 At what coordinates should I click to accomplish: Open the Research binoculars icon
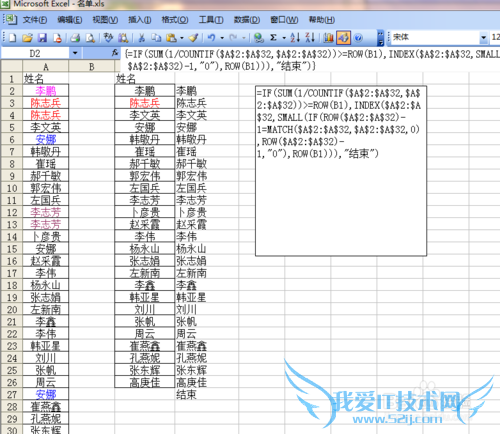pos(123,38)
